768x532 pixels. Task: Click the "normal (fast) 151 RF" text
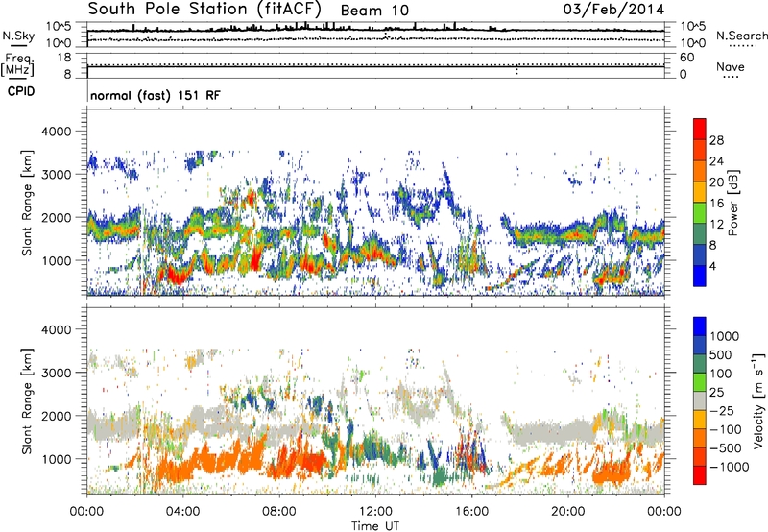pos(156,95)
